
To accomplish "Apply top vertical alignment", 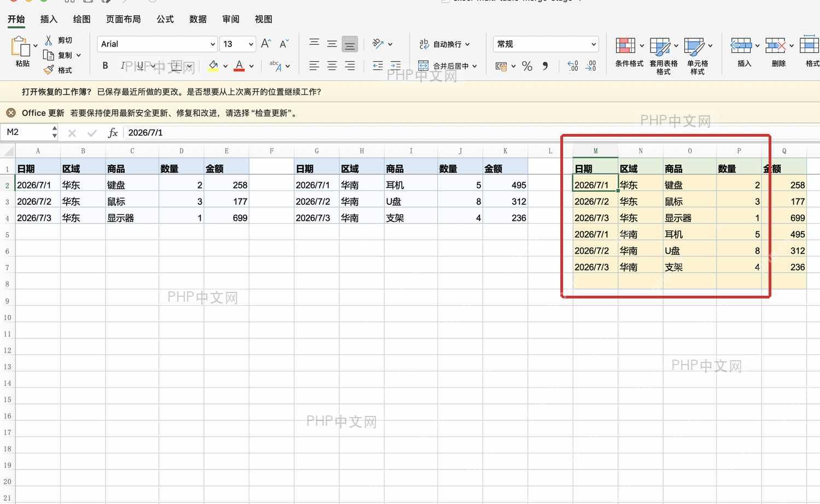I will 314,43.
